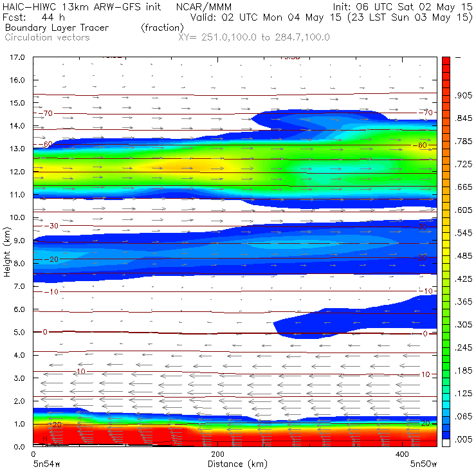The width and height of the screenshot is (476, 476).
Task: Click the '5n50w' location label
Action: point(423,464)
